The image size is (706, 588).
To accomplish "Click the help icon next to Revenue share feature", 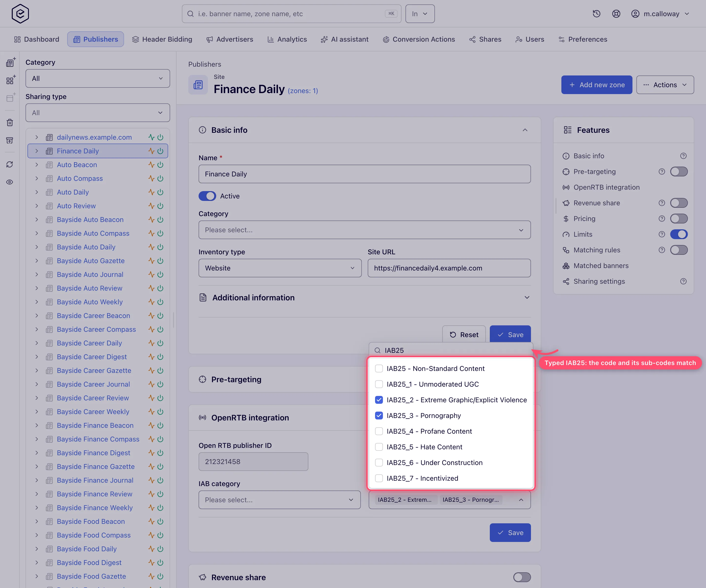I will (662, 203).
